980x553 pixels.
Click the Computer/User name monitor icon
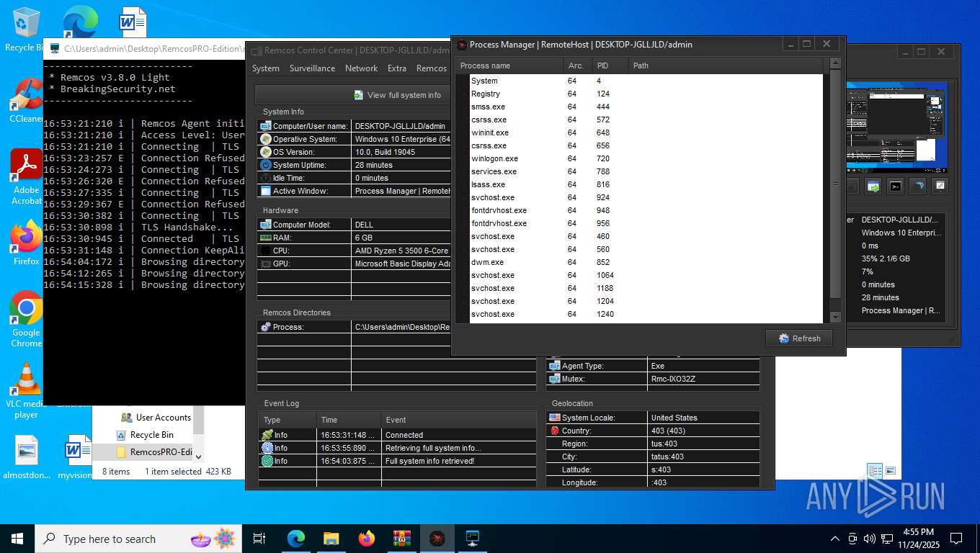(266, 126)
